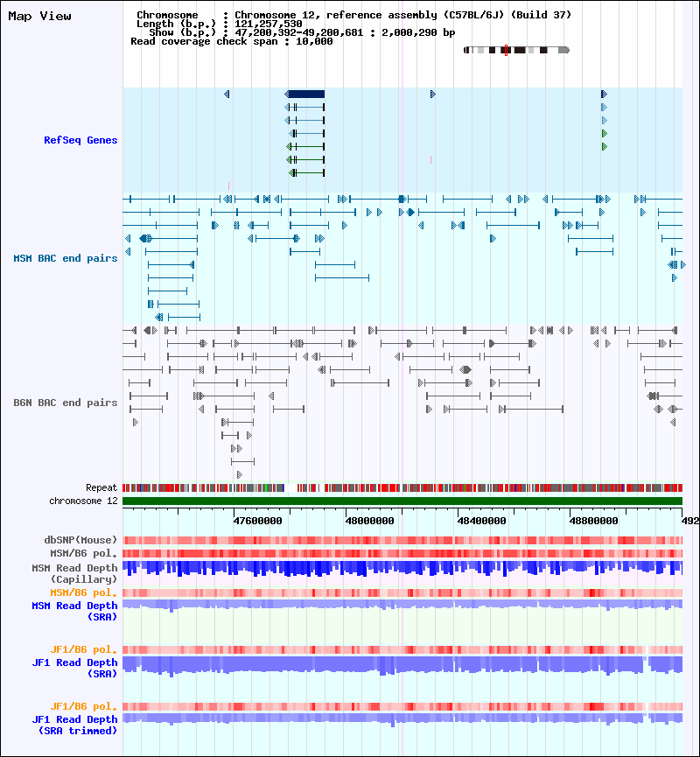This screenshot has height=757, width=700.
Task: Click the 48800000 ruler position label
Action: [x=594, y=521]
